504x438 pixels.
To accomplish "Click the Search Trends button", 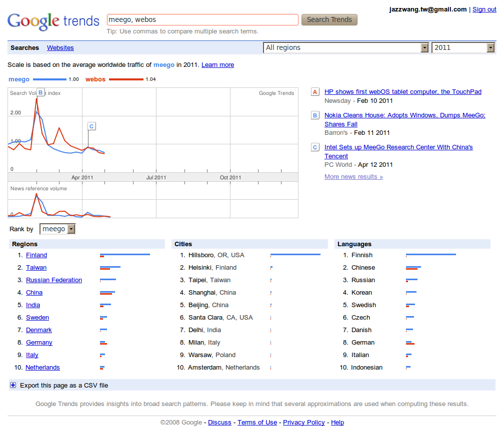I will [x=329, y=19].
